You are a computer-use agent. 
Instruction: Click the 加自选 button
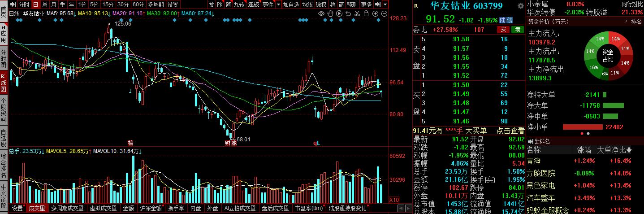tap(291, 4)
